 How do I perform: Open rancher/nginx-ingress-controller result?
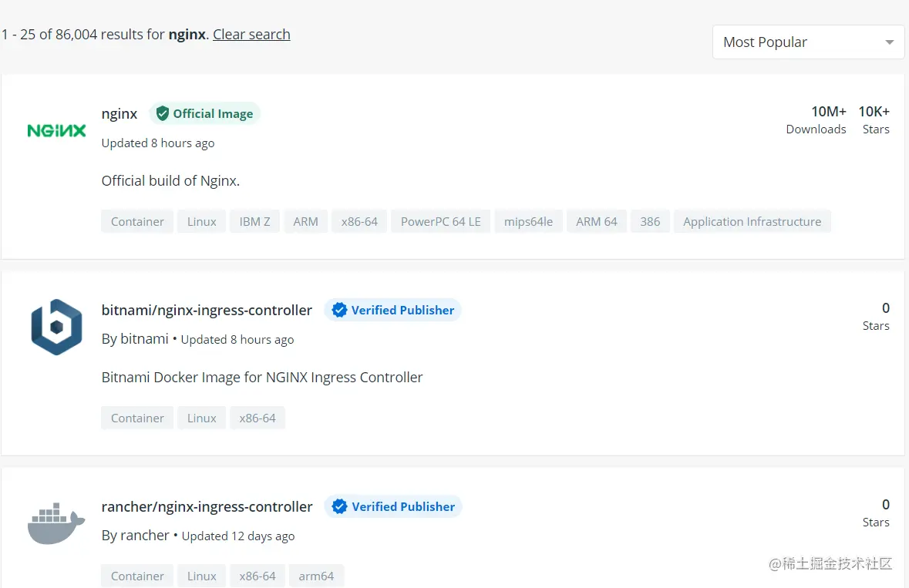[207, 506]
